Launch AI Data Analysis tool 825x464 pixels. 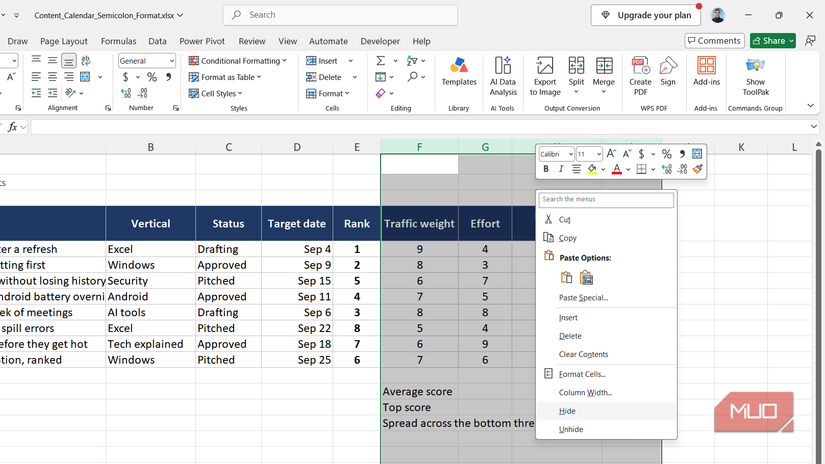click(x=503, y=76)
